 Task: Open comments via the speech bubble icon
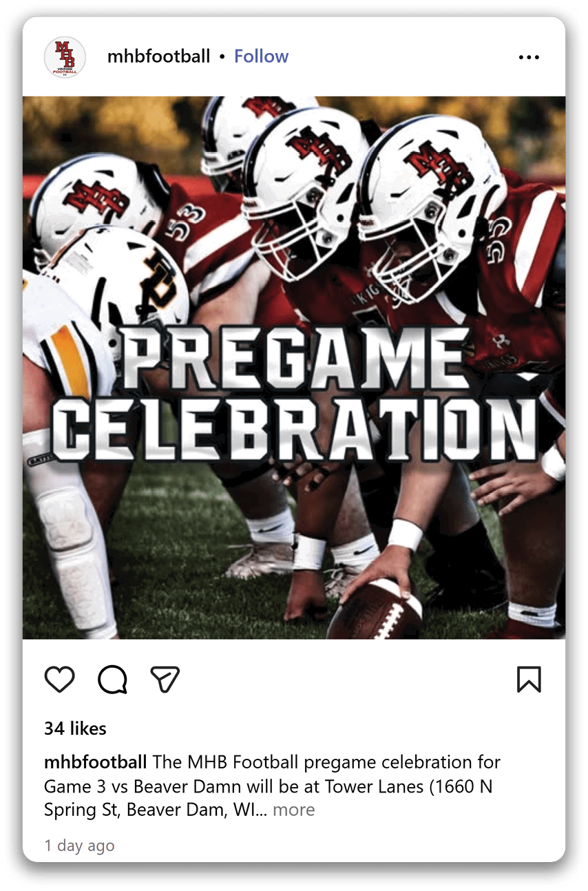[112, 680]
